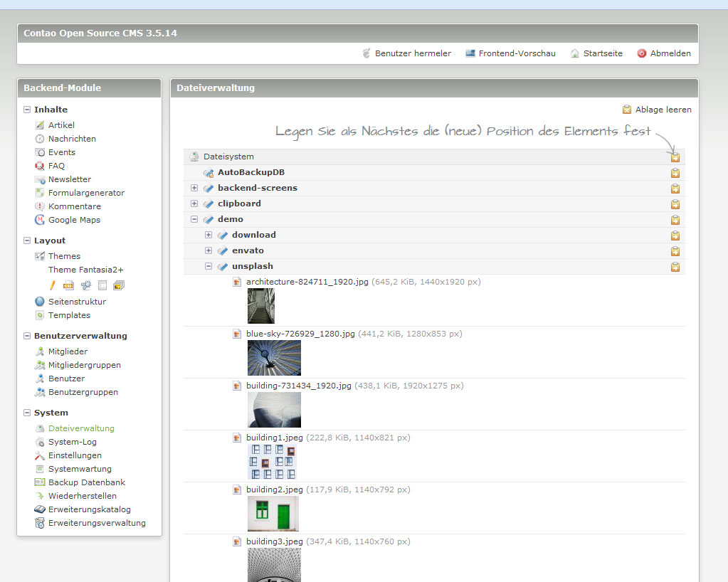
Task: Click the pencil edit icon under Theme Fantasia2+
Action: click(53, 285)
